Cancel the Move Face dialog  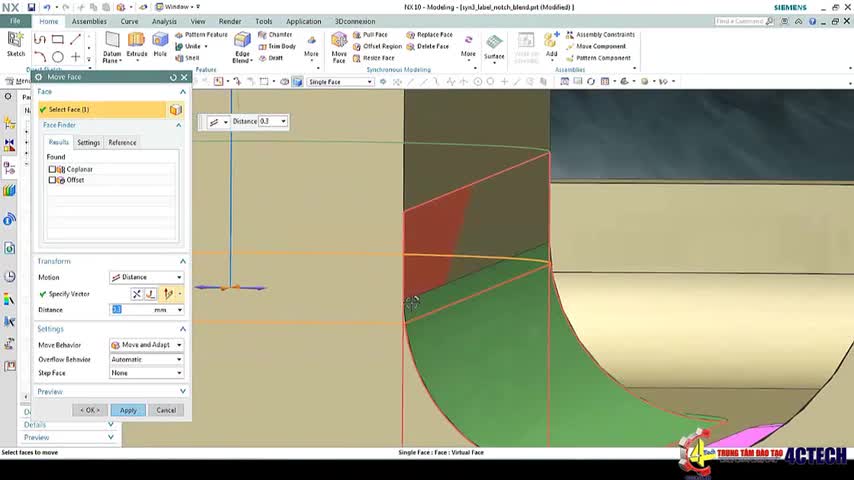click(166, 410)
